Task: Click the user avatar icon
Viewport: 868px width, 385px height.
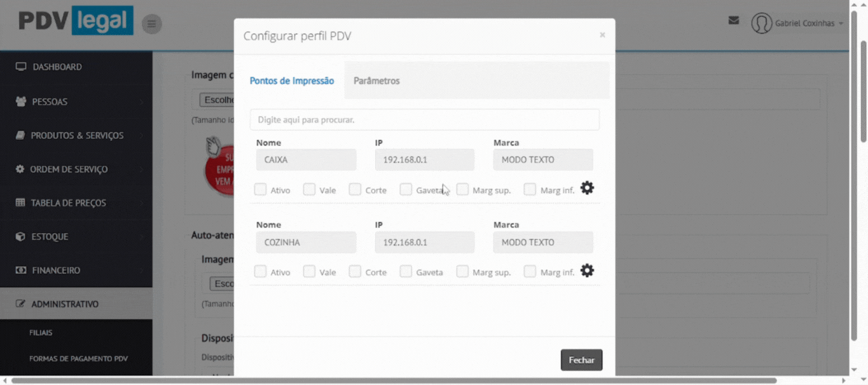Action: coord(761,24)
